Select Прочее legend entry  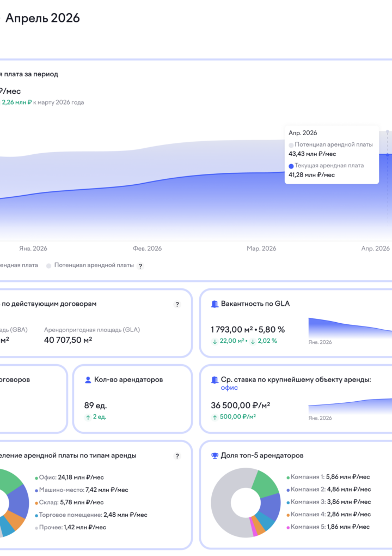(x=70, y=527)
